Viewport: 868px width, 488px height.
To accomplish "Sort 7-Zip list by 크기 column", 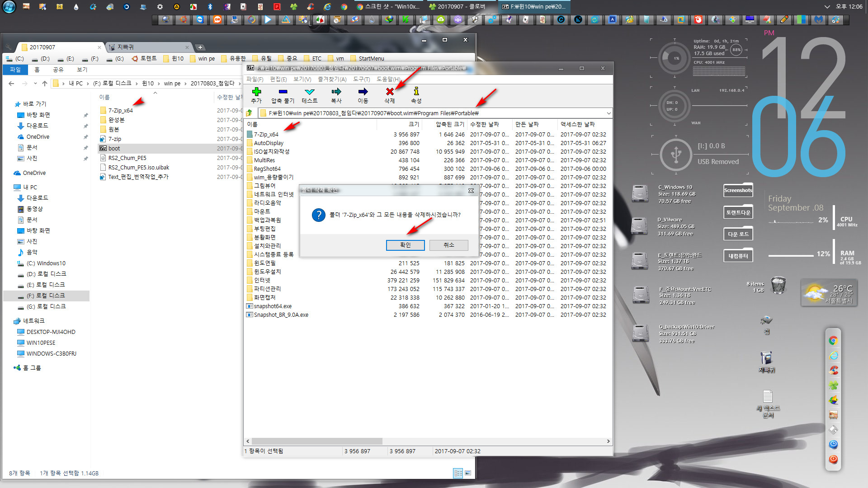I will pos(414,124).
